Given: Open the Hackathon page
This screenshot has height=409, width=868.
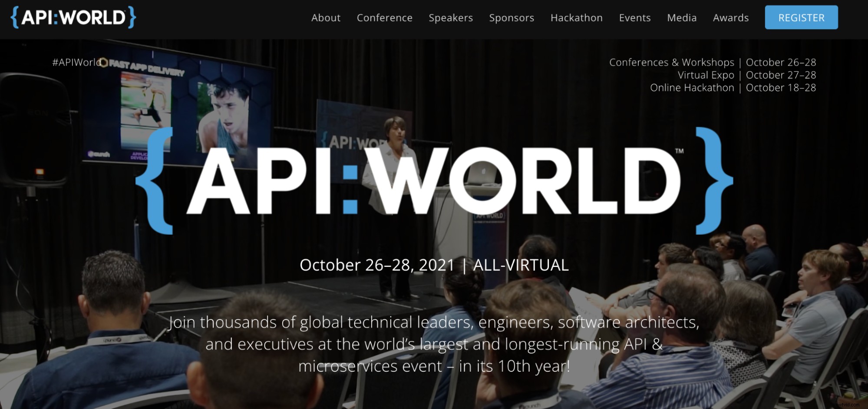Looking at the screenshot, I should (576, 18).
